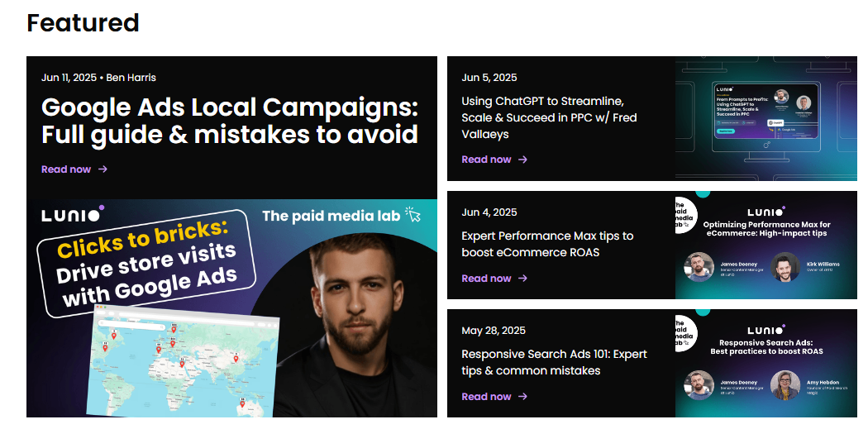
Task: Click arrow icon beside Google Ads Local Campaigns Read now
Action: (x=103, y=169)
